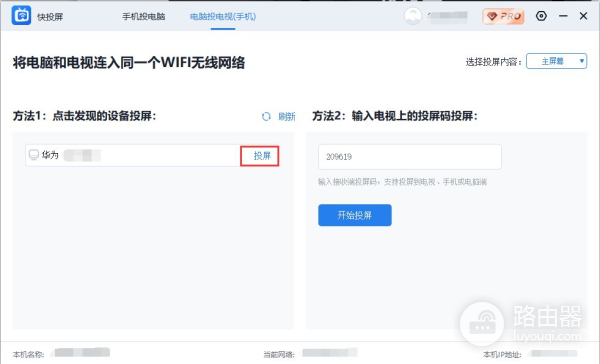Click the 开始投屏 button

tap(355, 215)
